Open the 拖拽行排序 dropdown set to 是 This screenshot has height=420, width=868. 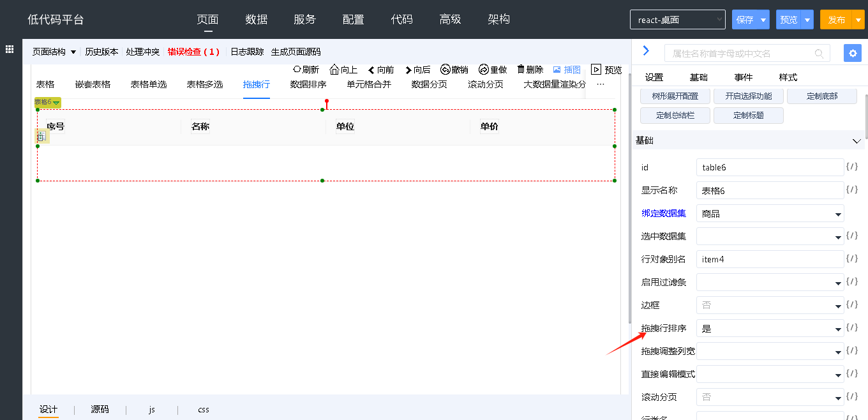click(x=770, y=329)
